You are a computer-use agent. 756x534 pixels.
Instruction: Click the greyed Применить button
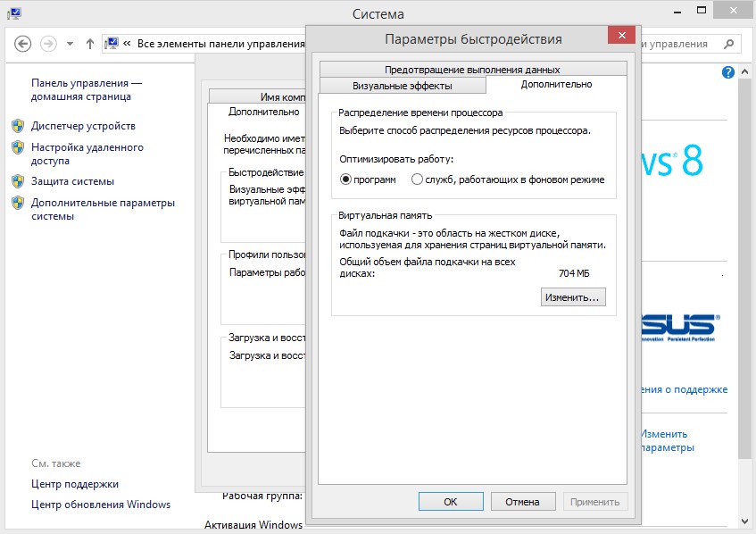click(595, 502)
